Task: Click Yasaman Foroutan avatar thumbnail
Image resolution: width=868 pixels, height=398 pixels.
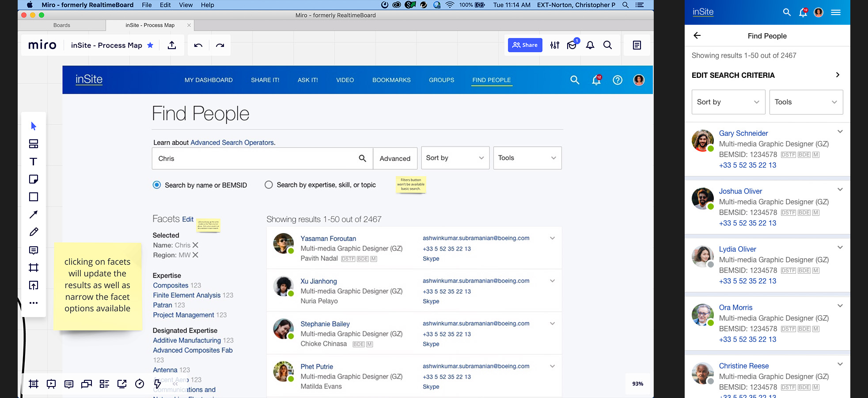Action: tap(284, 244)
